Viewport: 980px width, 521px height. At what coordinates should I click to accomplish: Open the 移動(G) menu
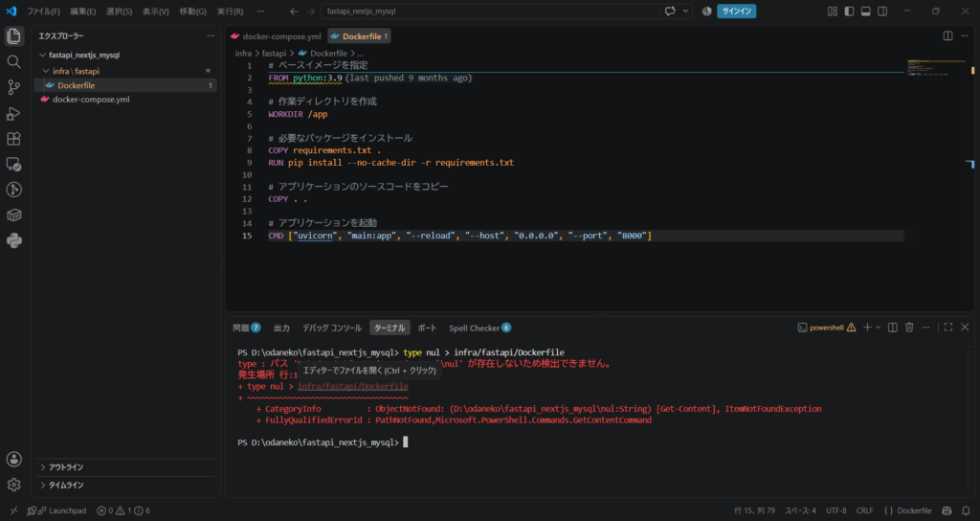tap(192, 11)
